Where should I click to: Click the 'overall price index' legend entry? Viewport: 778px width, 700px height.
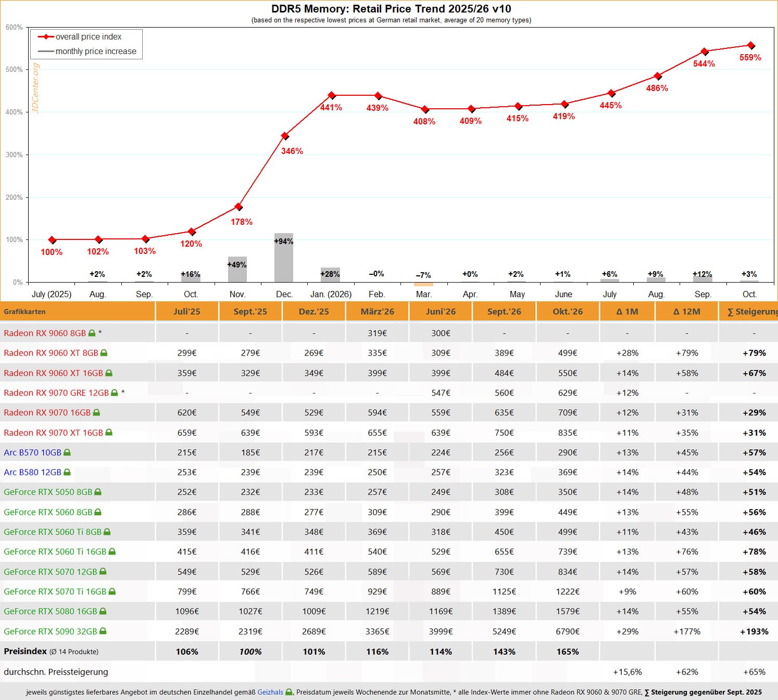(80, 37)
